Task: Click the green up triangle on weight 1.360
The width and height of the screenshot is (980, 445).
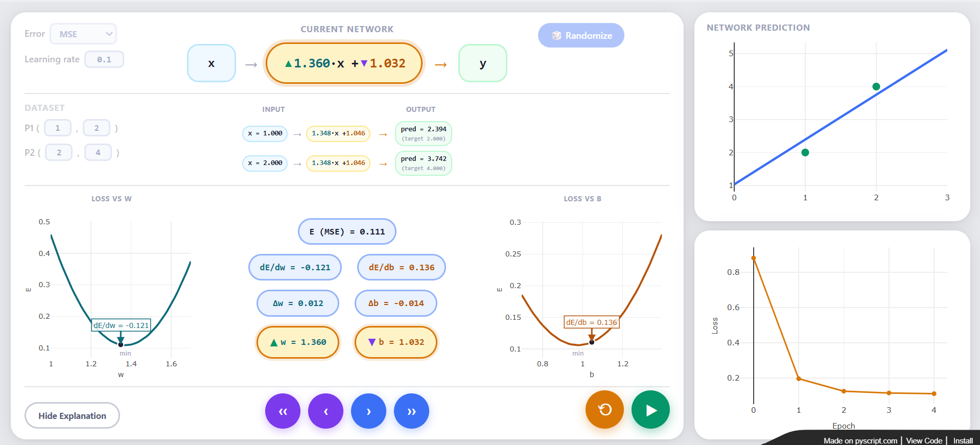Action: click(x=289, y=63)
